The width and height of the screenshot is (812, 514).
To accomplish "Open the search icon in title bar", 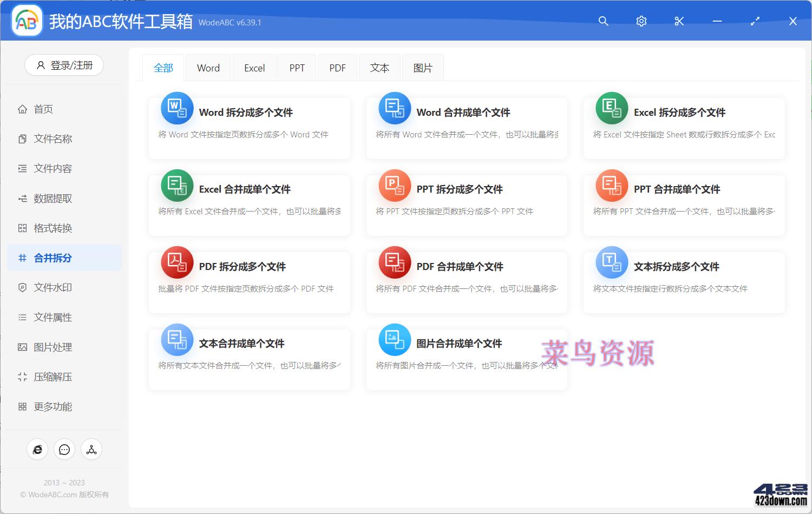I will (x=603, y=21).
